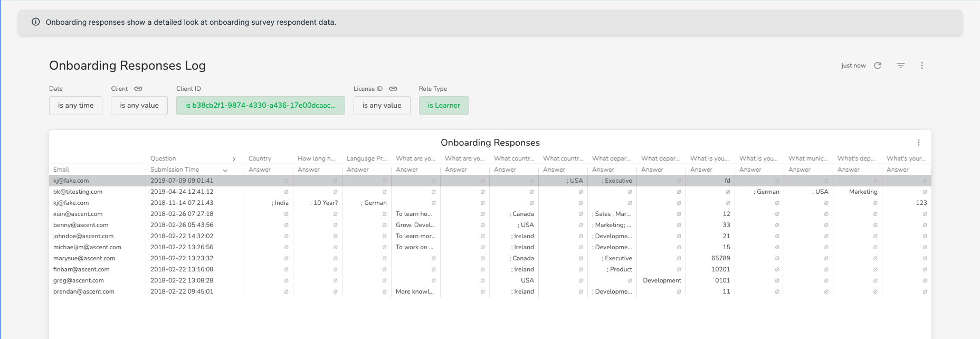Click the info icon in the banner
980x339 pixels.
[x=36, y=22]
